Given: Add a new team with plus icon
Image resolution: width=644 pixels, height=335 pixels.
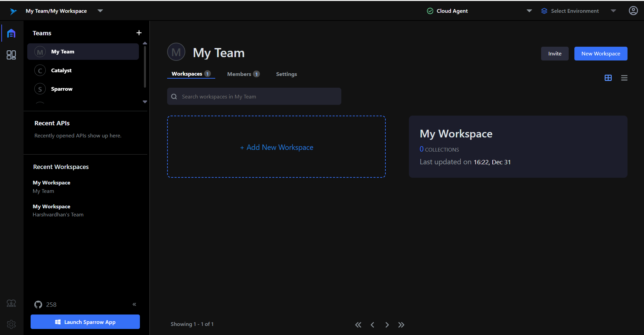Looking at the screenshot, I should click(x=139, y=33).
